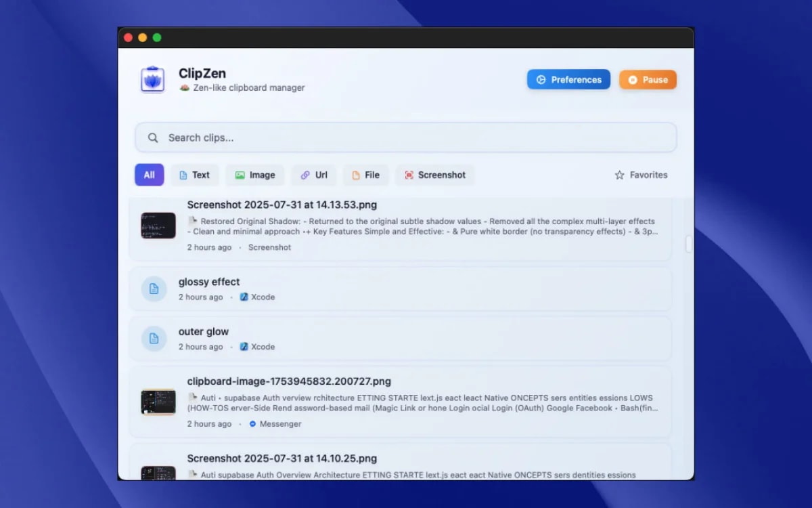Image resolution: width=812 pixels, height=508 pixels.
Task: Click the blue page icon on the Text filter
Action: tap(181, 175)
